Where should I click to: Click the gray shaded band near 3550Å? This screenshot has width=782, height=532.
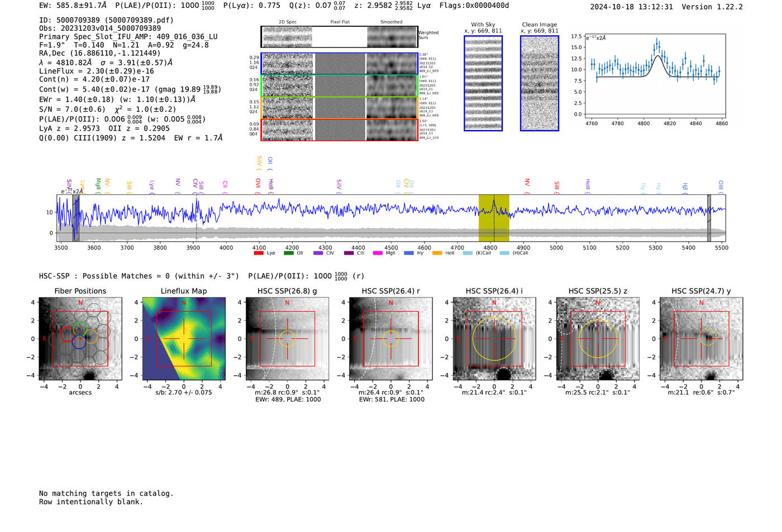point(76,218)
